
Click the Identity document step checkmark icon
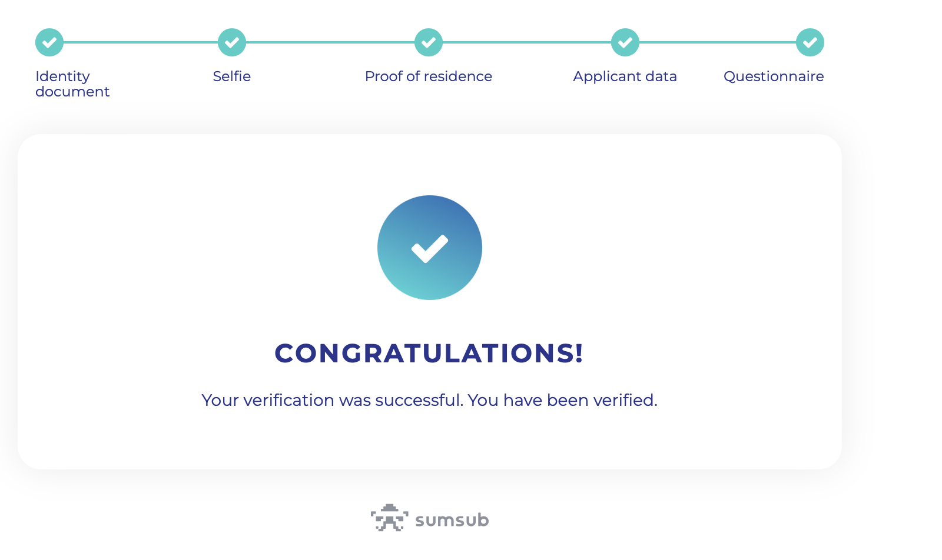coord(49,42)
